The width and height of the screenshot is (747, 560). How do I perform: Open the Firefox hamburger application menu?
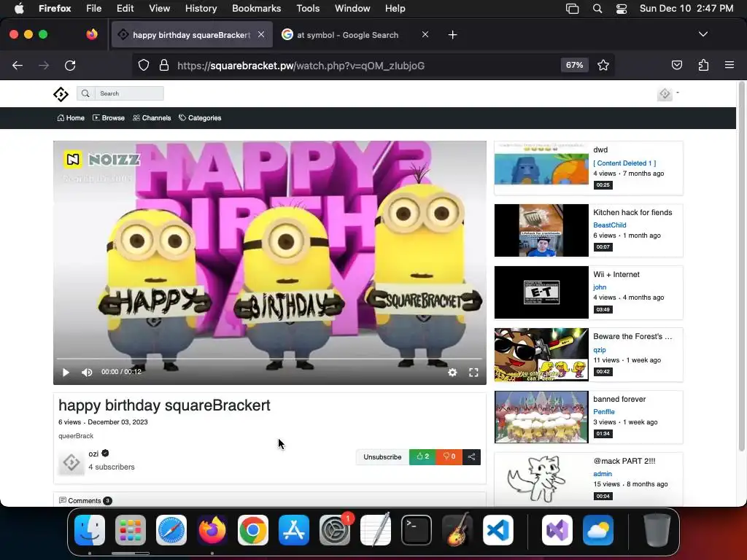click(729, 65)
